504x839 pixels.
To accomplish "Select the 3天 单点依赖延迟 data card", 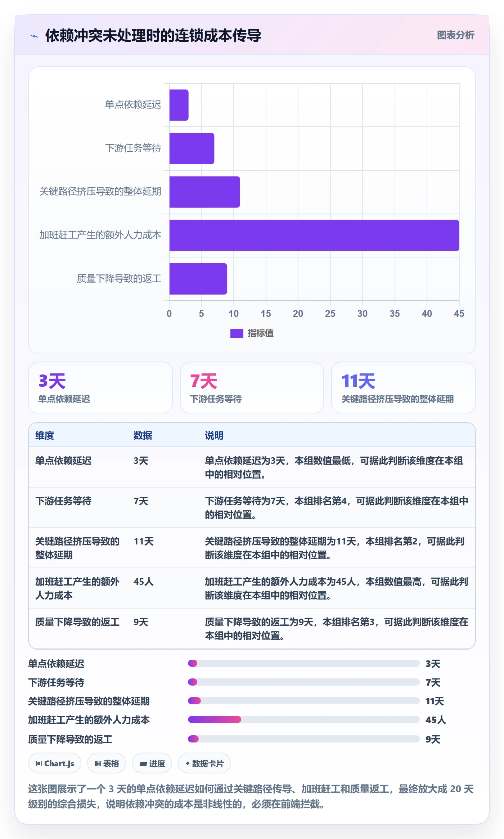I will 100,387.
